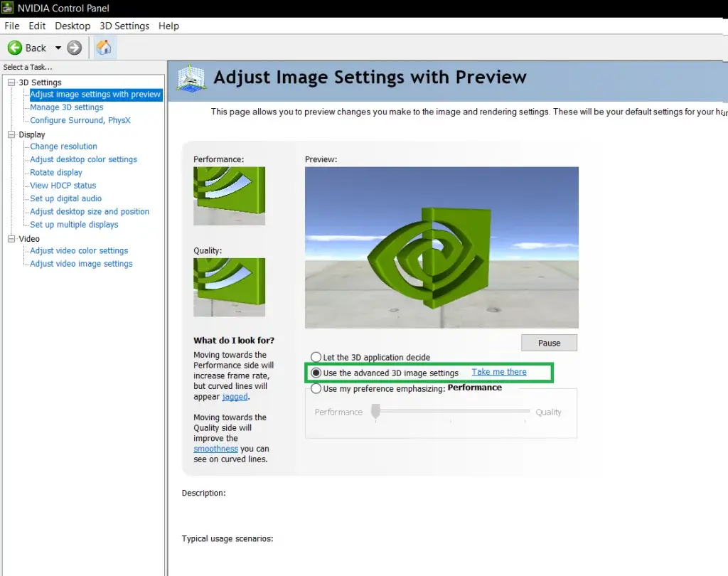This screenshot has width=728, height=576.
Task: Click NVIDIA logo icon in title bar
Action: pos(7,7)
